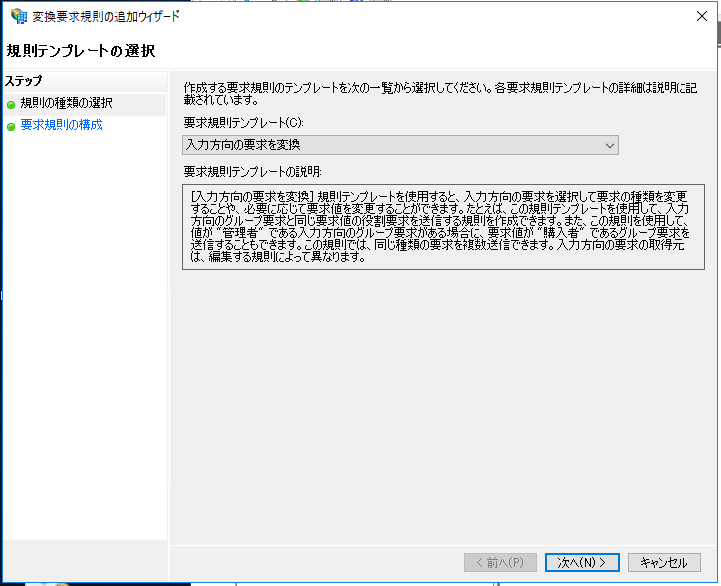
Task: Select the 要求規則の構成 step
Action: coord(61,125)
